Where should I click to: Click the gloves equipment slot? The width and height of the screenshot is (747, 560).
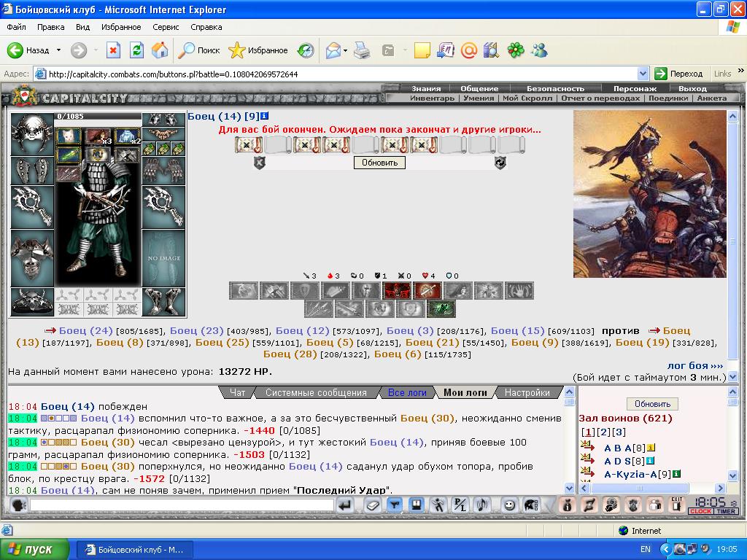[x=163, y=170]
